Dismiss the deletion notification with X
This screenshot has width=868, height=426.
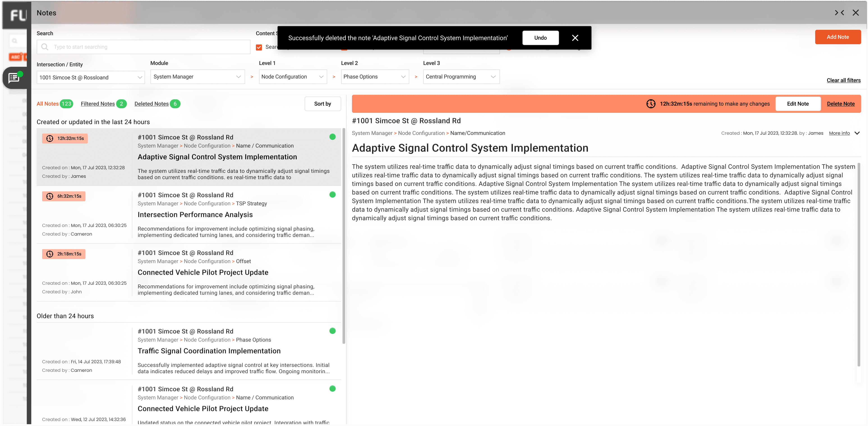575,38
